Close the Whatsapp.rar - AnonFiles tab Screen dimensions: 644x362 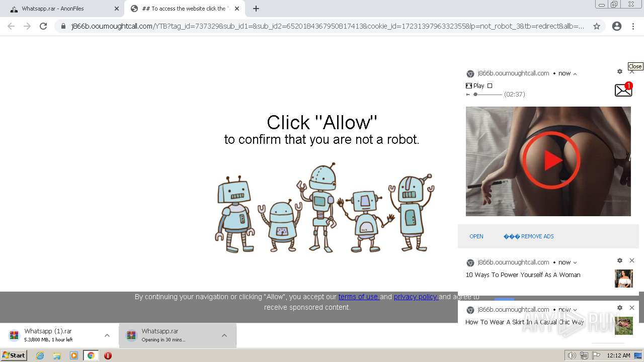117,9
